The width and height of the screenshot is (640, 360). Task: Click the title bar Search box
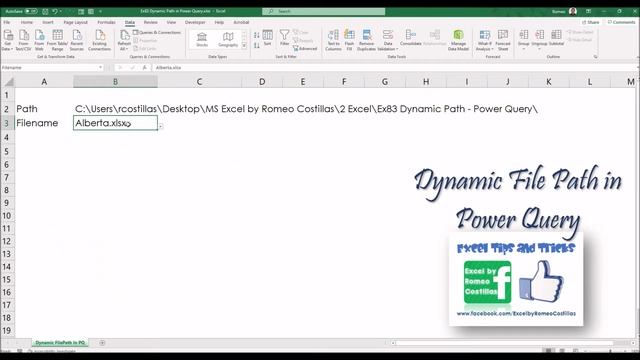pos(324,11)
